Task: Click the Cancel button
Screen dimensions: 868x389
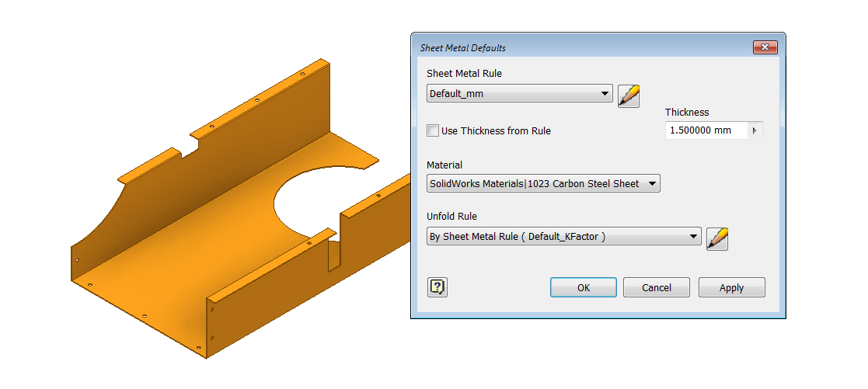Action: tap(657, 287)
